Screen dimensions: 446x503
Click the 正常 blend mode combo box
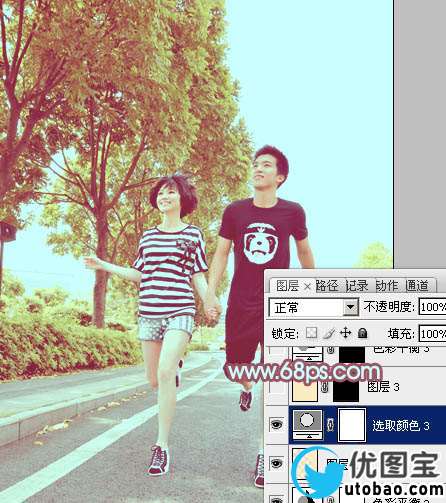(x=313, y=307)
